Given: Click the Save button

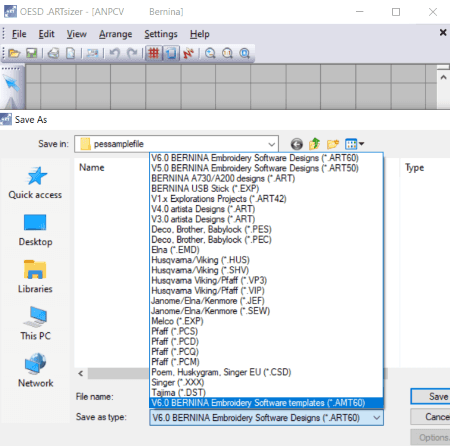Looking at the screenshot, I should 430,396.
